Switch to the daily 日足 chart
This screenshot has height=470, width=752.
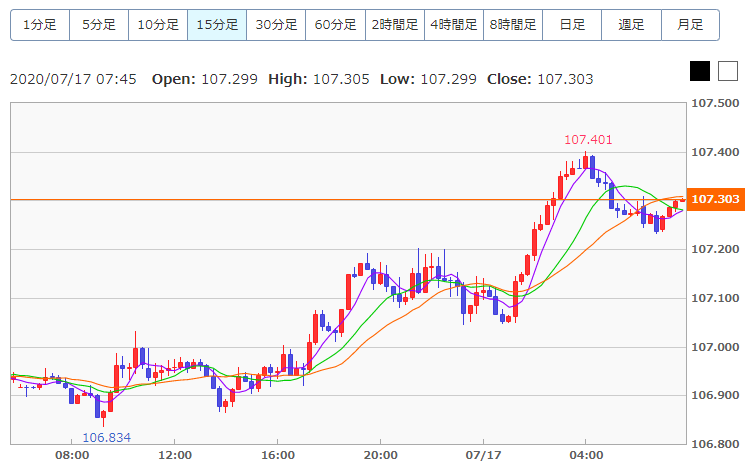pos(572,24)
